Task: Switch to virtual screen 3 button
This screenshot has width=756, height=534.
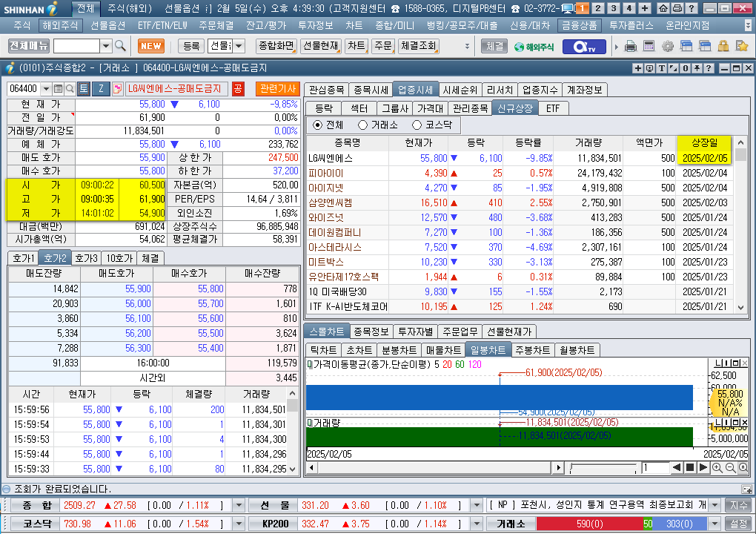Action: click(x=613, y=8)
